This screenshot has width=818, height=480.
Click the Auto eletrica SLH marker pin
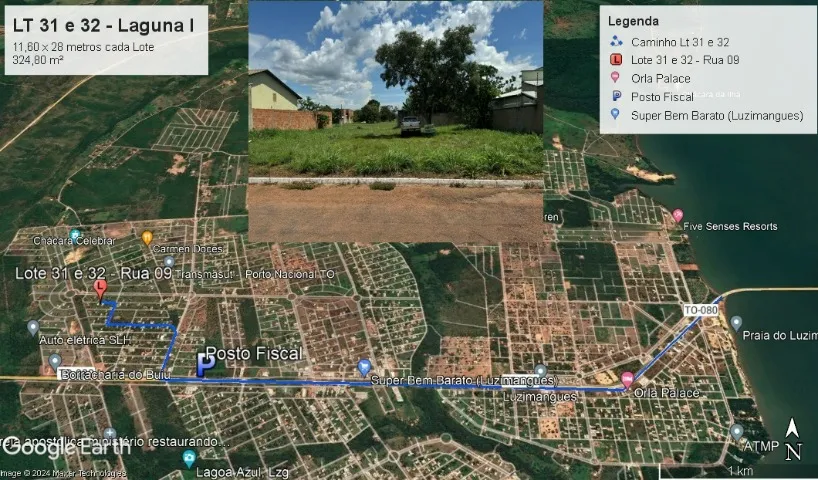tap(33, 327)
